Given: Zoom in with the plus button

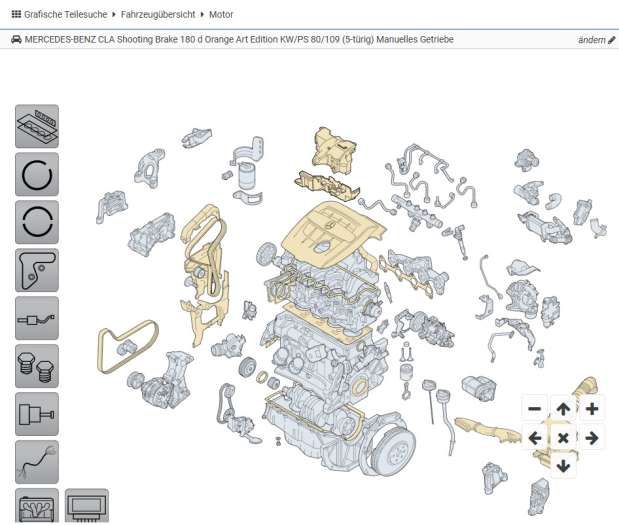Looking at the screenshot, I should tap(592, 409).
